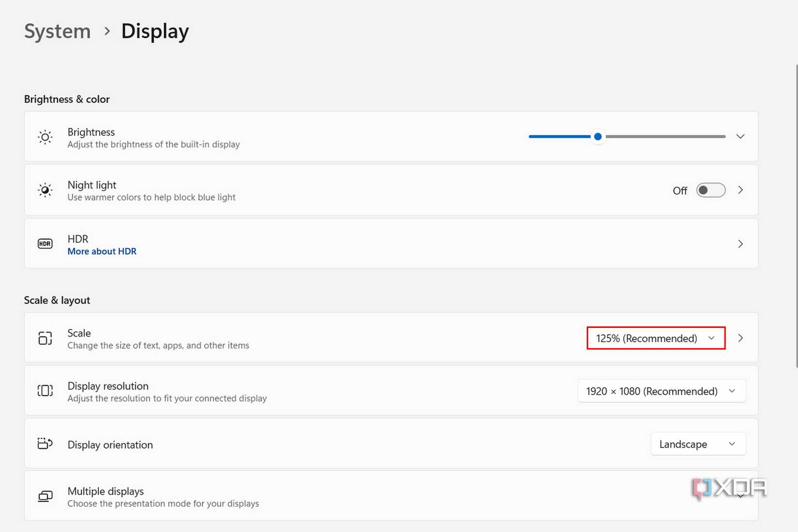Click the HDR badge icon

click(45, 244)
